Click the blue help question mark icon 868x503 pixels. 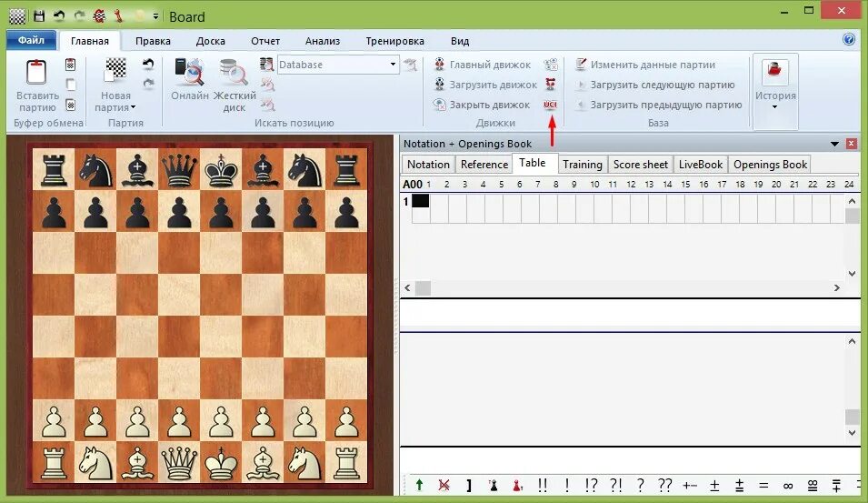849,39
